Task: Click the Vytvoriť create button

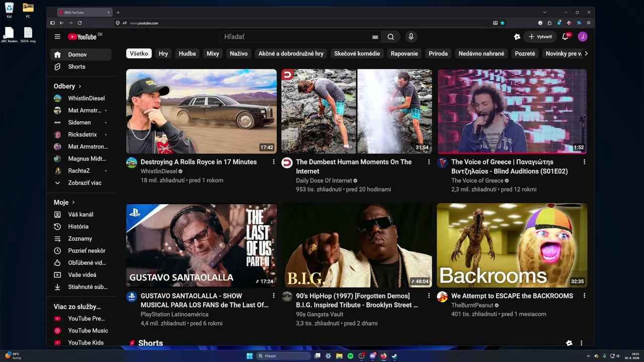Action: coord(540,37)
